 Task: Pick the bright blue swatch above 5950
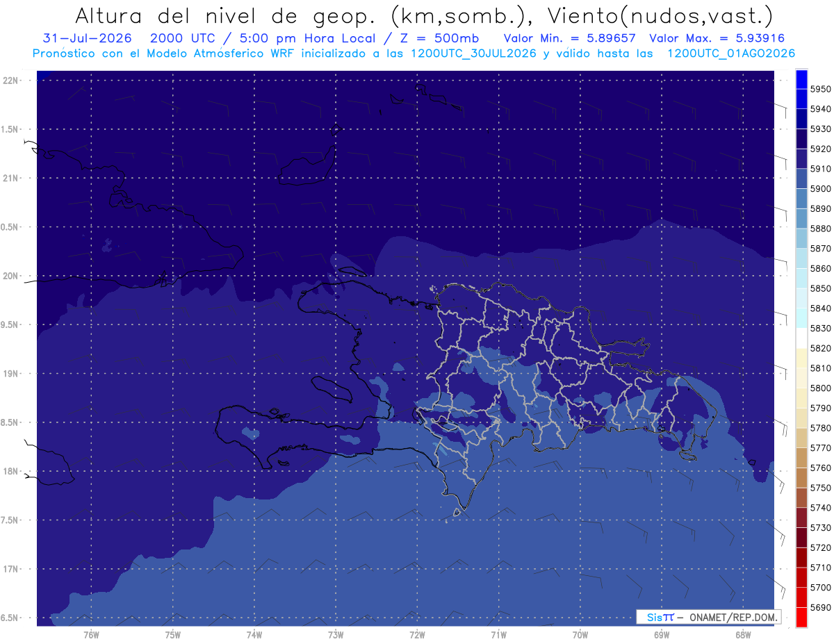tap(801, 79)
